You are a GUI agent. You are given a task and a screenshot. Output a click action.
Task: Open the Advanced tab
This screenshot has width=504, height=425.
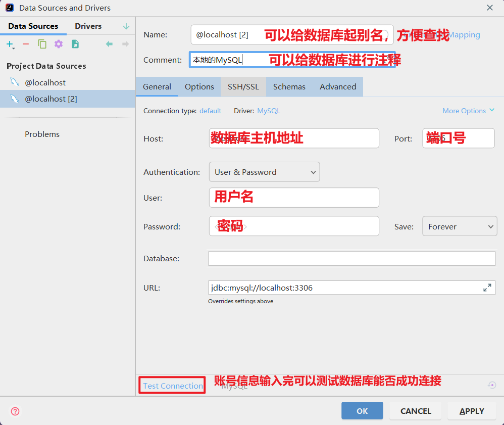338,87
